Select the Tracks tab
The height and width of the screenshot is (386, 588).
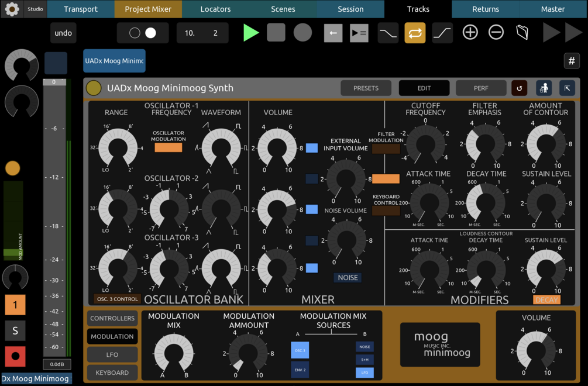[418, 9]
